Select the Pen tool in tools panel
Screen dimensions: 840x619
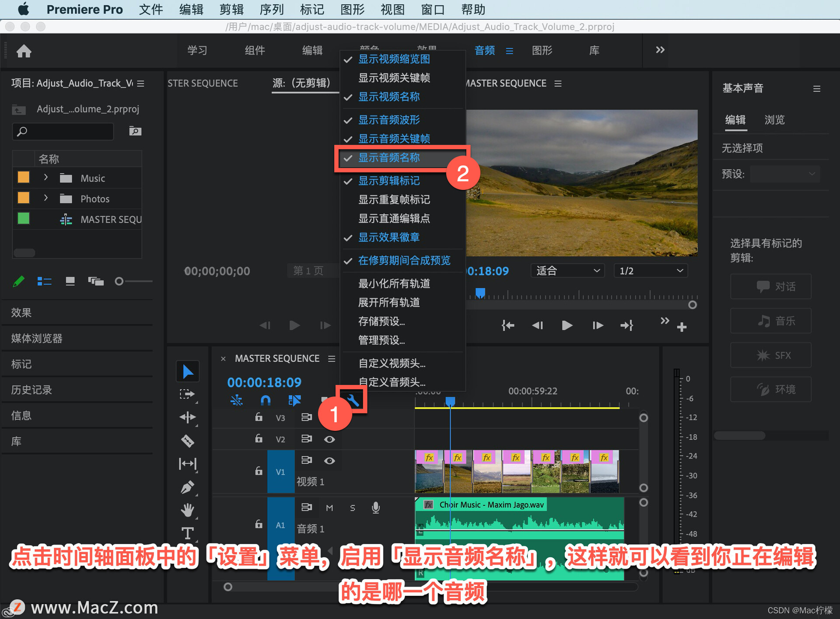point(188,487)
